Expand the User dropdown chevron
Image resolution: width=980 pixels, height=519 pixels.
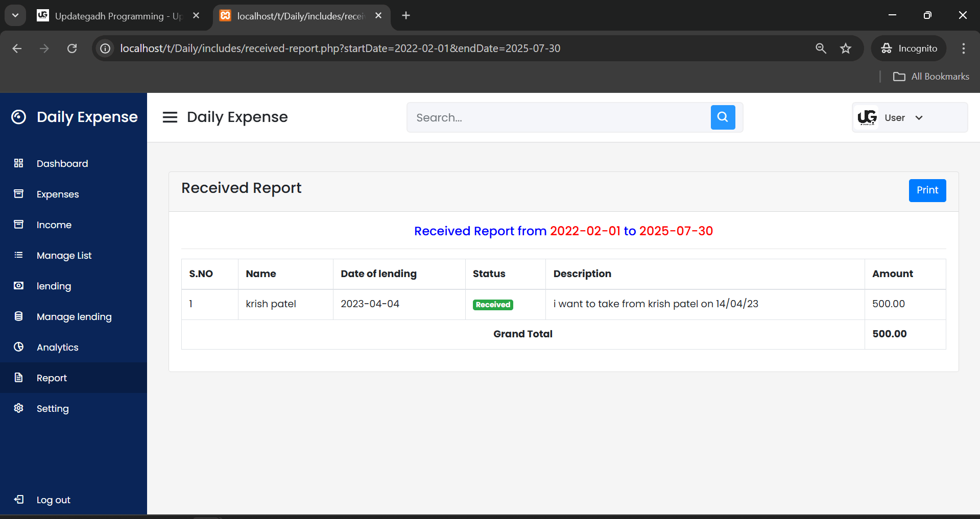(x=919, y=118)
